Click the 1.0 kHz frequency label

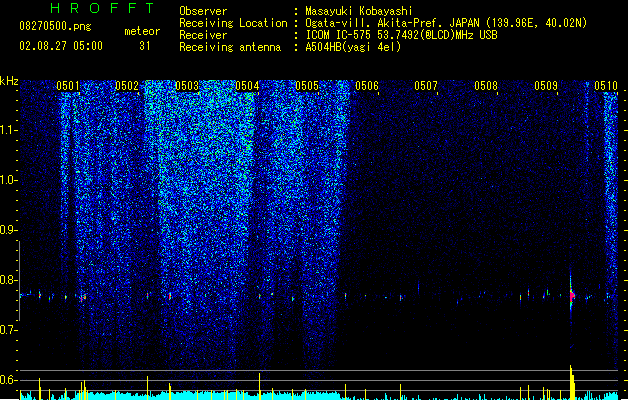(x=8, y=180)
